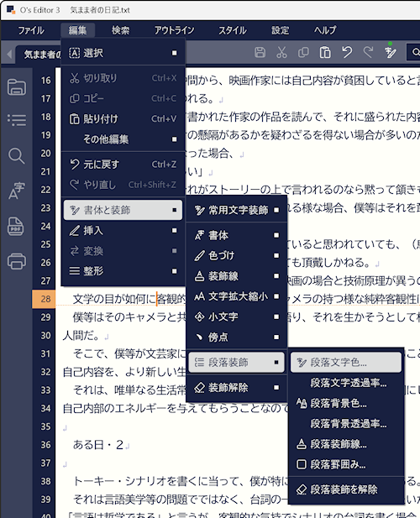Expand the 常用文字装飾 submenu
The width and height of the screenshot is (420, 518).
[x=236, y=210]
